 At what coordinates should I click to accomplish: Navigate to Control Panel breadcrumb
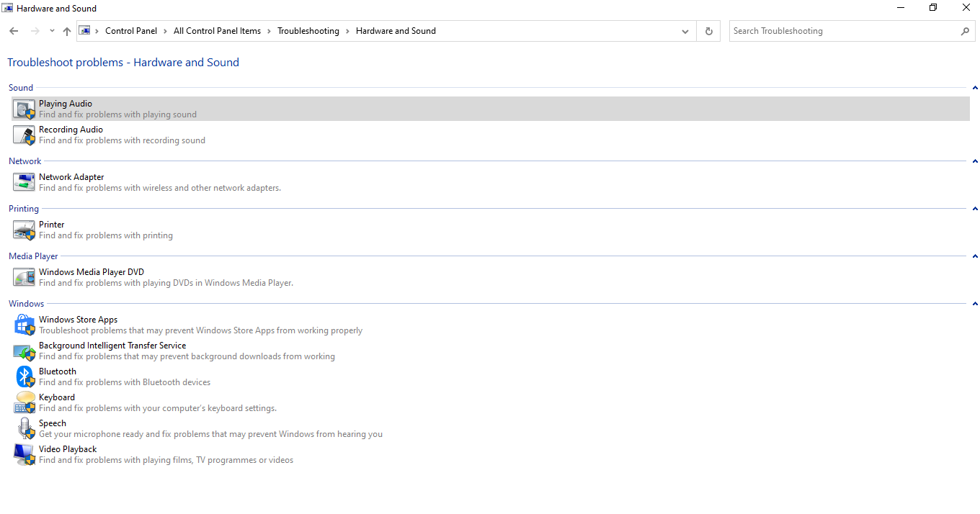(x=131, y=31)
